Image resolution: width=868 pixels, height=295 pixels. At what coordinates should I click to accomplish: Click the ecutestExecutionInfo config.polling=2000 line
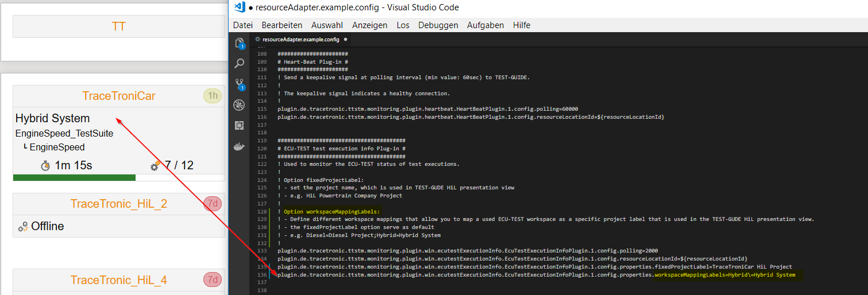tap(468, 251)
